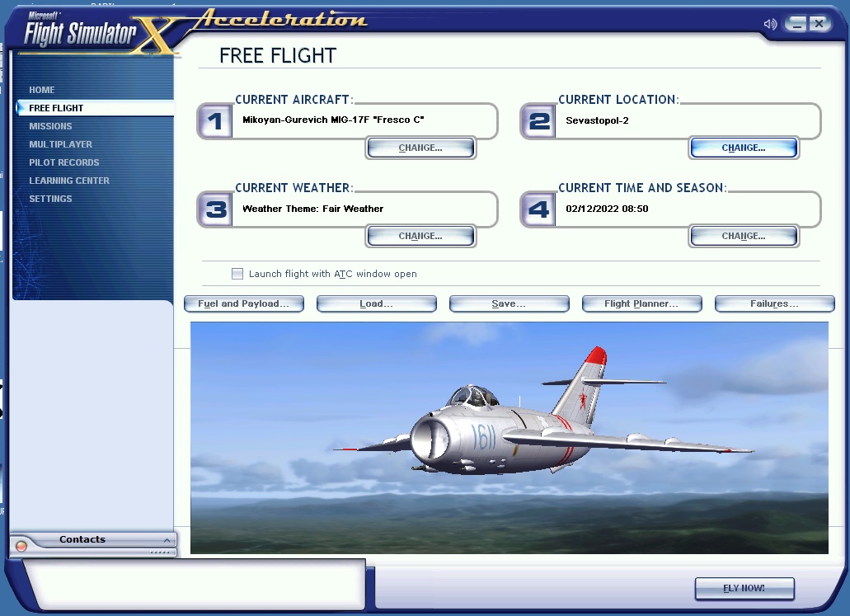Open the LEARNING CENTER
This screenshot has width=850, height=616.
69,181
